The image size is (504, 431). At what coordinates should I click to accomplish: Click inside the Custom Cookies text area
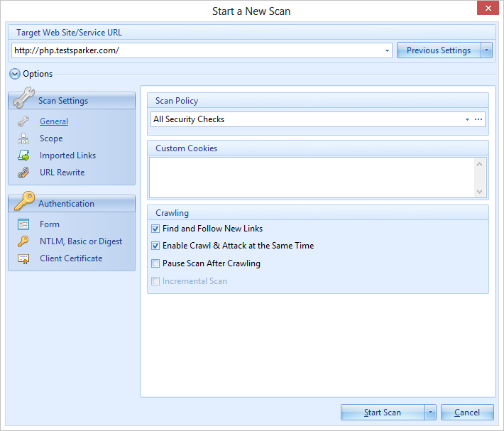click(x=312, y=178)
